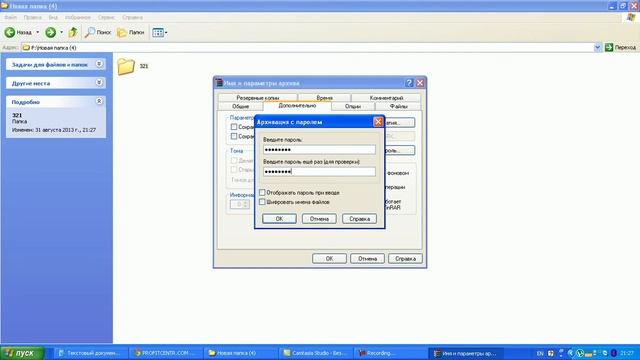Open Search (Поиск) in Explorer toolbar

coord(98,32)
